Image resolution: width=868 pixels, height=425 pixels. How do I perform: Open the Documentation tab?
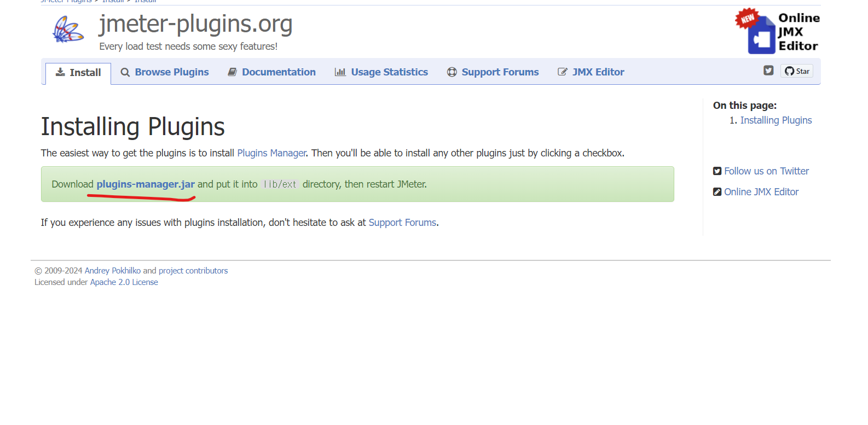[x=271, y=72]
